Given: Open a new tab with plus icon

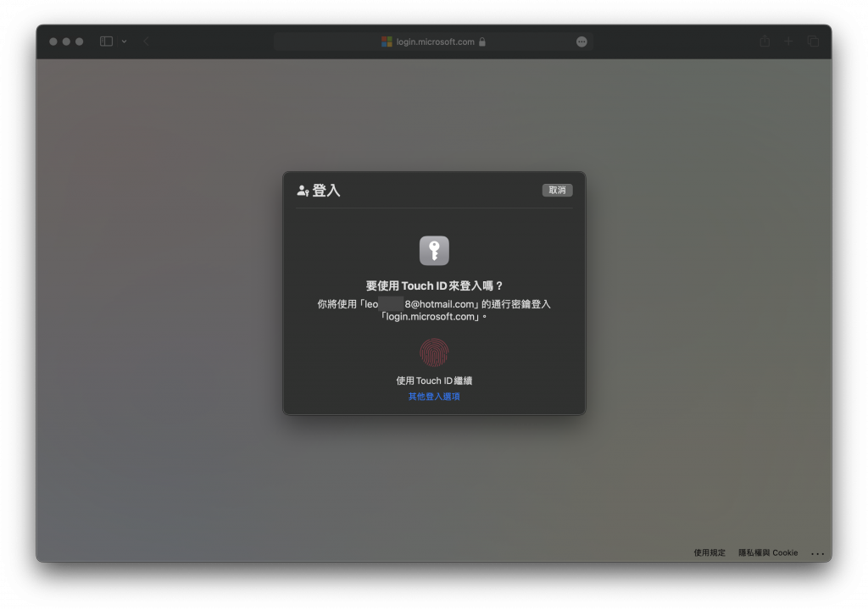Looking at the screenshot, I should pos(788,41).
